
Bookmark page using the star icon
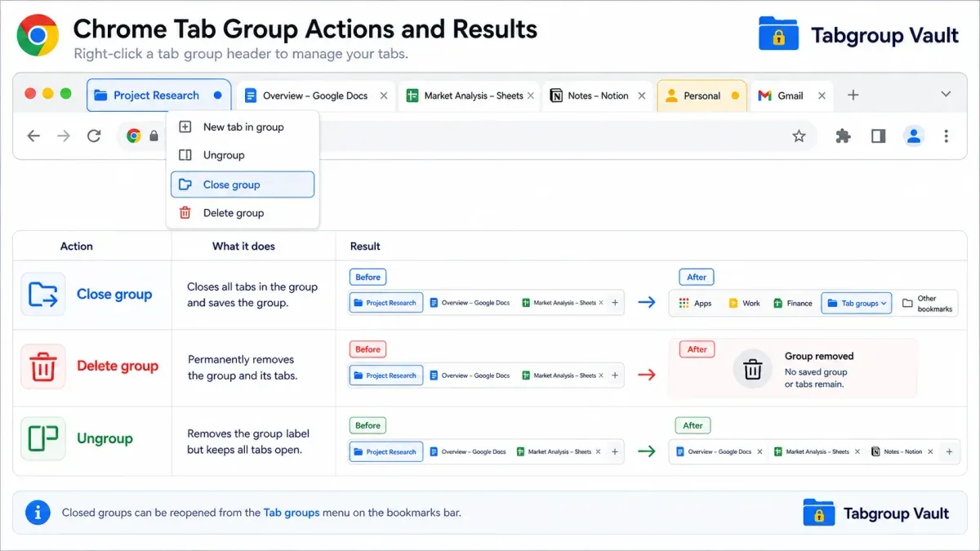tap(799, 136)
